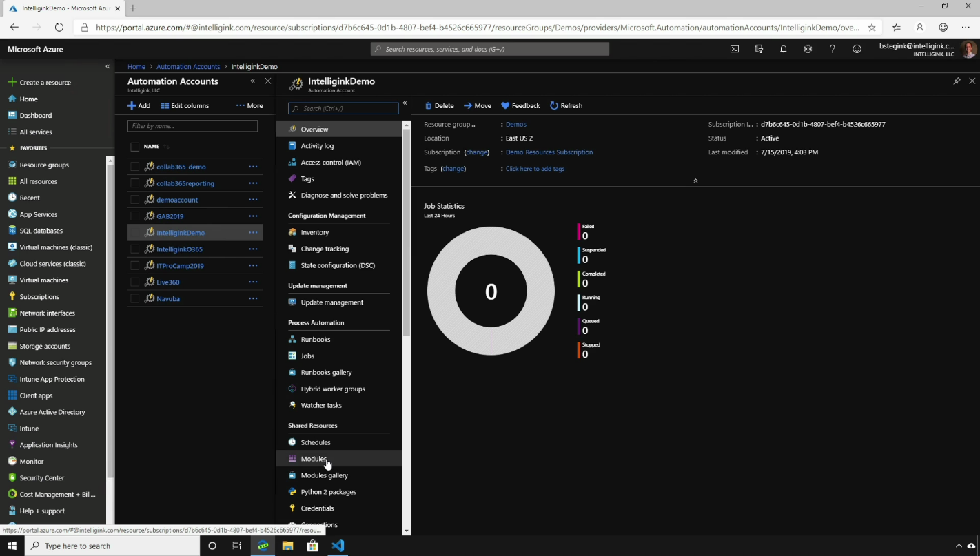Open Azure Active Directory favorite
This screenshot has height=556, width=980.
[53, 412]
